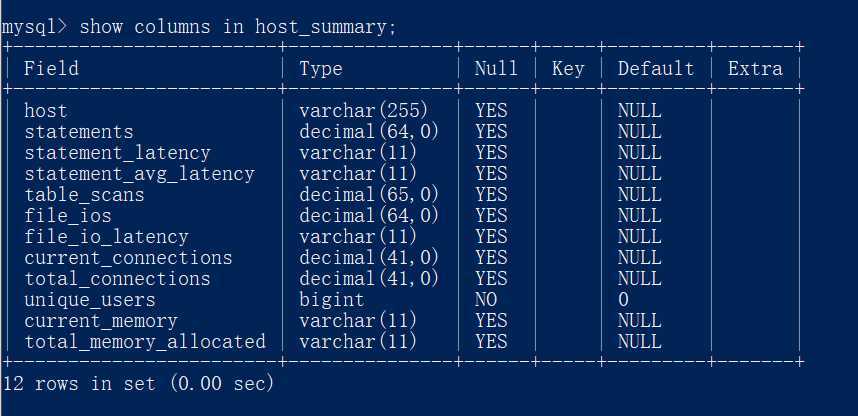Click the Extra column header

pyautogui.click(x=755, y=68)
